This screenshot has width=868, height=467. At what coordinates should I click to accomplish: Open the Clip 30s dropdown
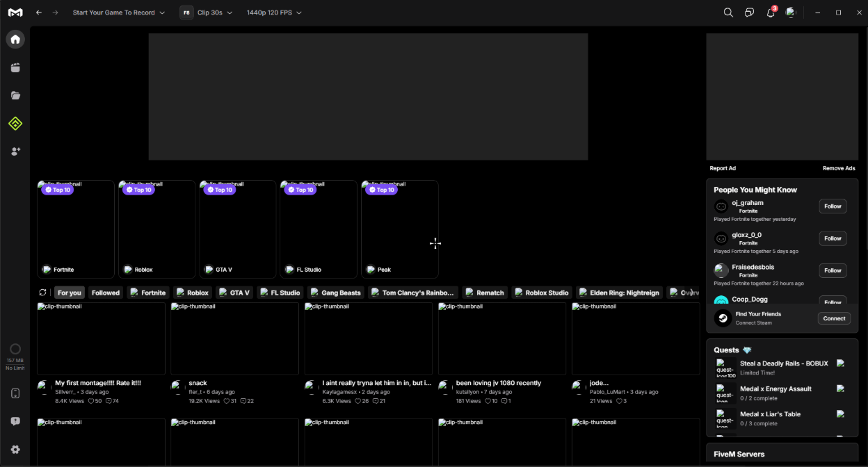[215, 13]
